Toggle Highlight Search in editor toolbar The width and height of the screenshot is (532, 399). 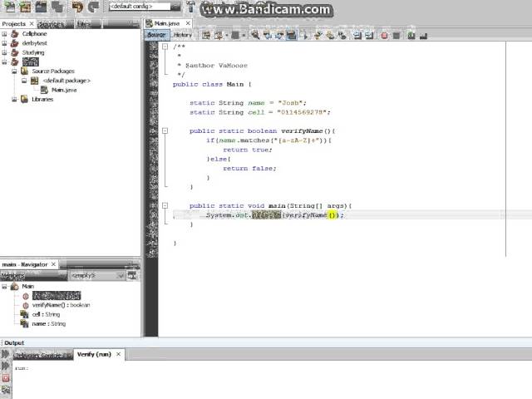coord(292,35)
